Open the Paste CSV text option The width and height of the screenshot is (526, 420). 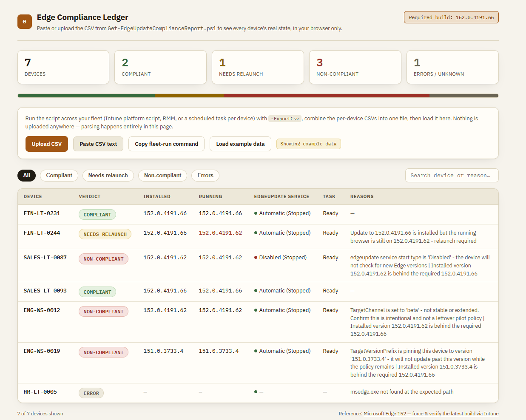[98, 144]
